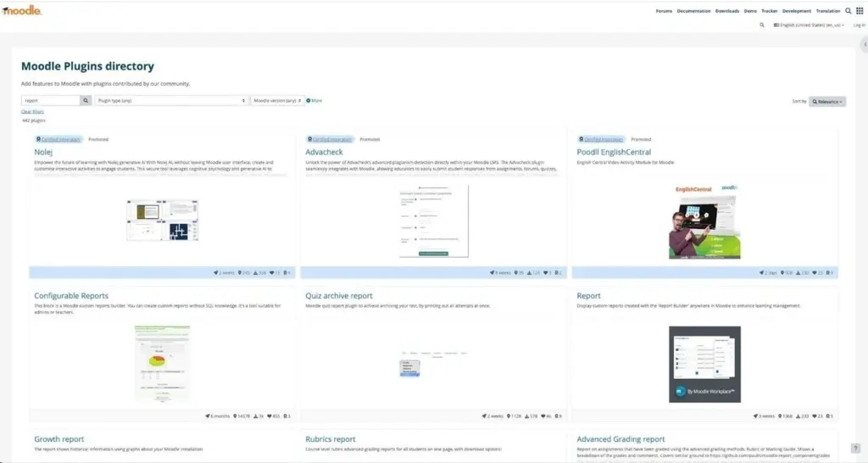The height and width of the screenshot is (463, 868).
Task: Click the Configurable Reports pie chart thumbnail
Action: point(162,363)
